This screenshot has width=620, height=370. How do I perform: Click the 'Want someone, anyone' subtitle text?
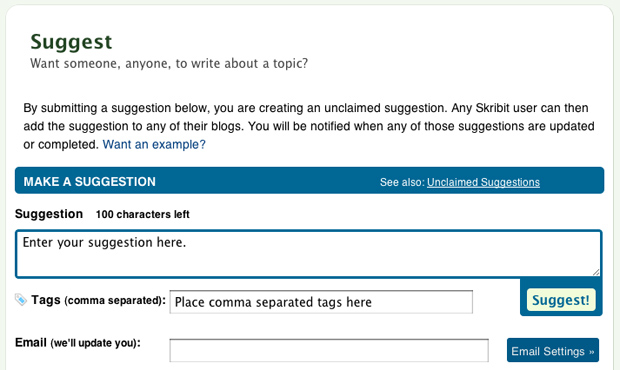tap(169, 64)
